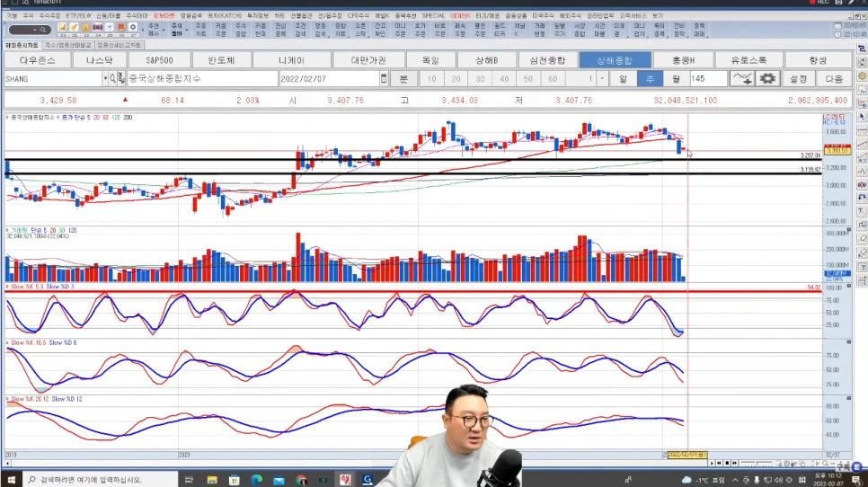This screenshot has width=868, height=487.
Task: Select the 분 (minute) period toggle
Action: [403, 79]
